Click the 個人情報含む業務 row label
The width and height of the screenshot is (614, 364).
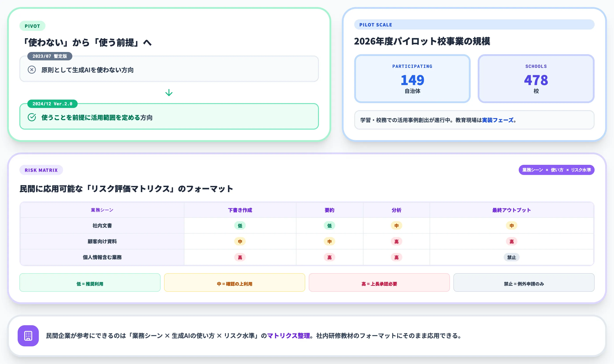(x=102, y=257)
